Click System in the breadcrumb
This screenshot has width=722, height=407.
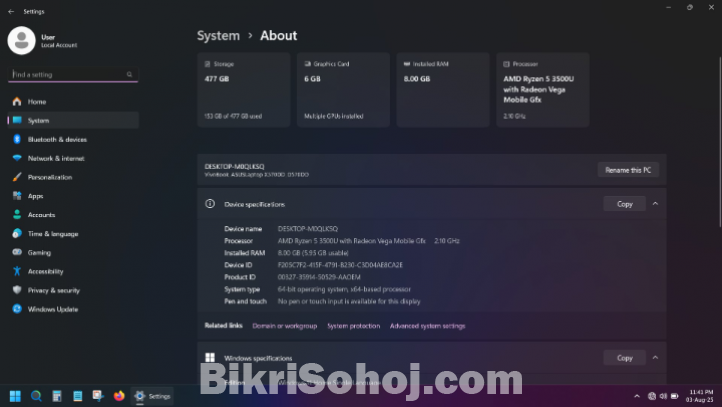coord(218,35)
